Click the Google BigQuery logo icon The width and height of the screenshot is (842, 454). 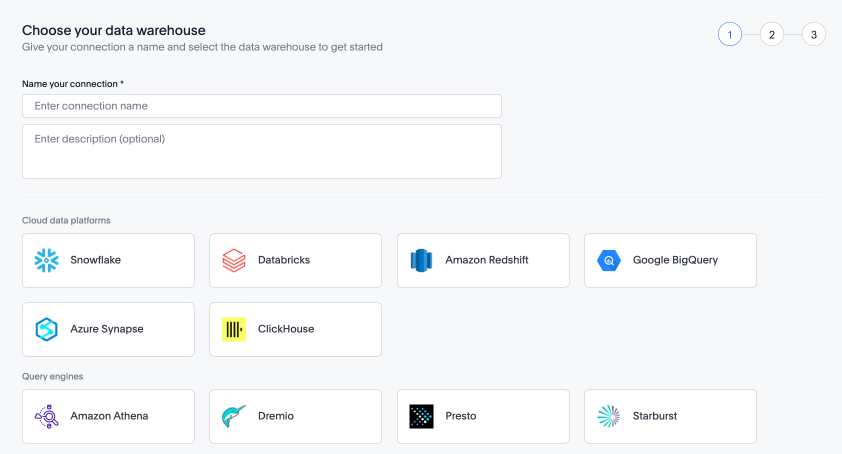(x=609, y=260)
